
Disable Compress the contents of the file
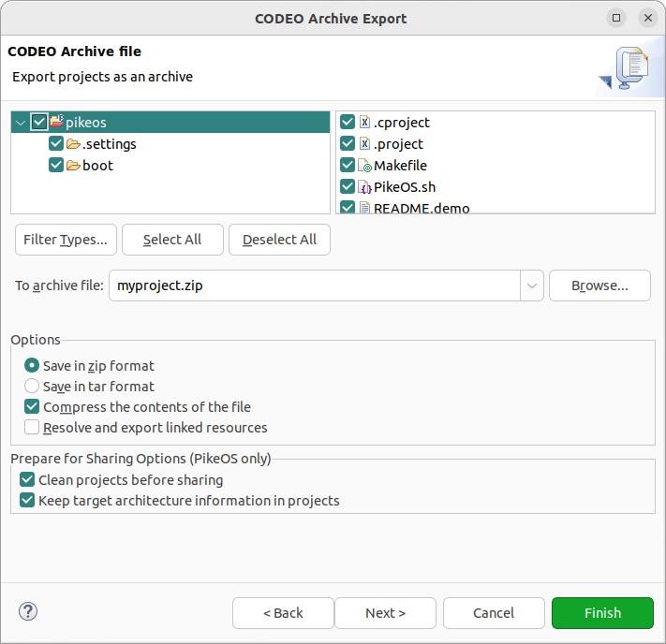(33, 407)
